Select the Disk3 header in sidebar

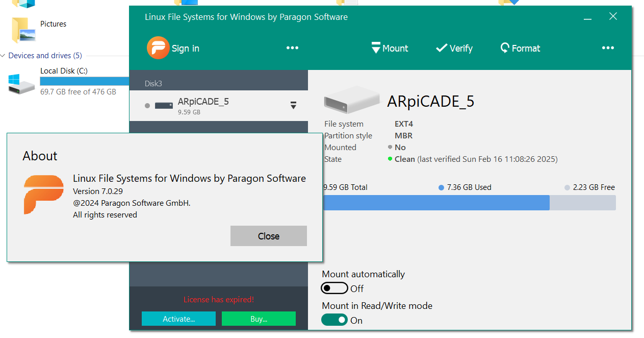(153, 83)
